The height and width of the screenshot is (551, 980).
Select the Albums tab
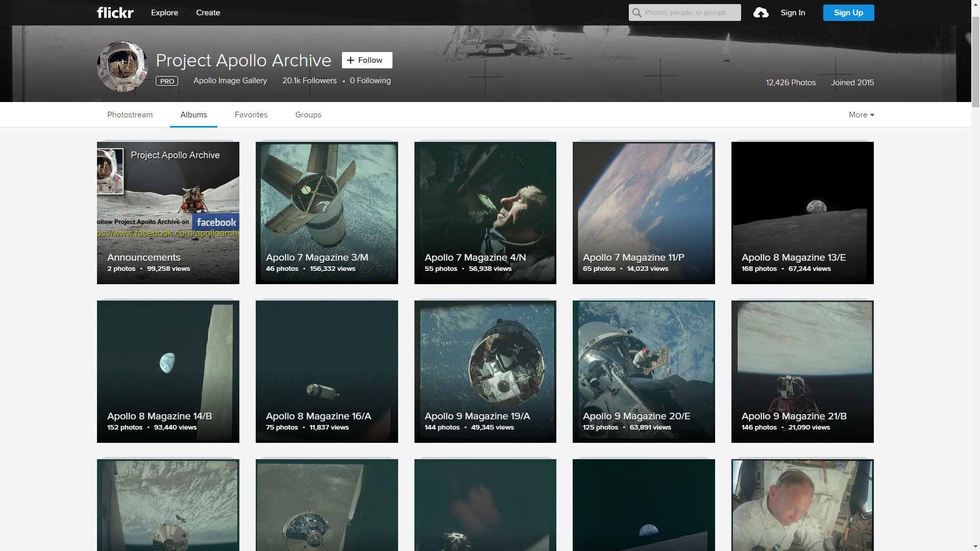pyautogui.click(x=193, y=115)
